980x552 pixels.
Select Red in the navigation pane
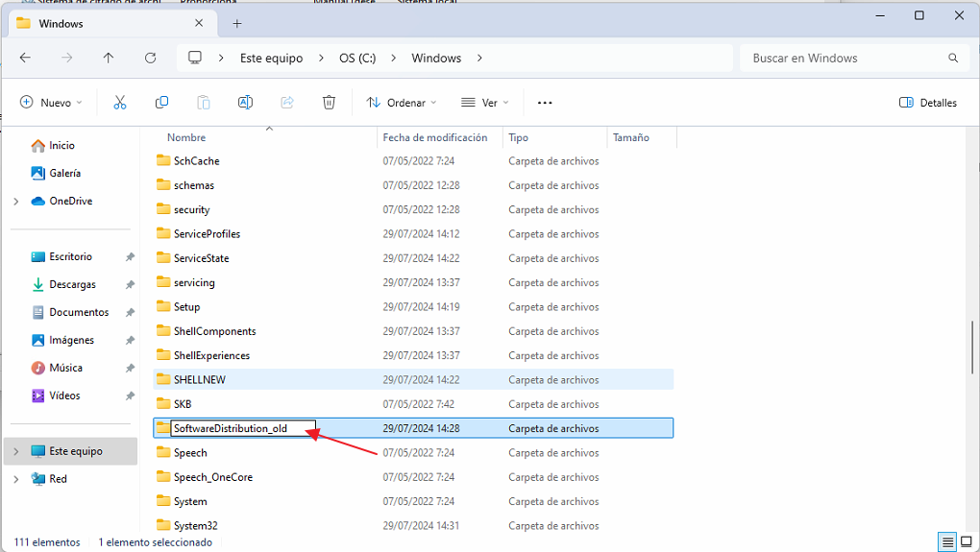(58, 479)
